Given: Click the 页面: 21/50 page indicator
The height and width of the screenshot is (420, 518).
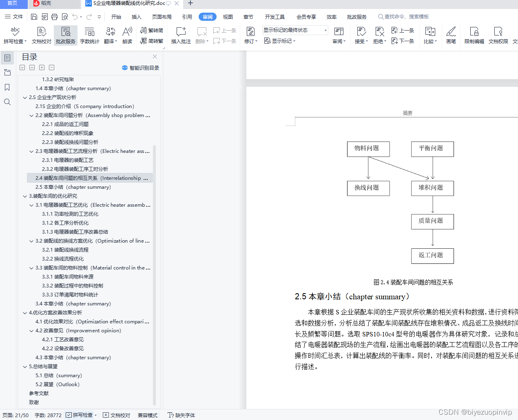Looking at the screenshot, I should (x=15, y=415).
